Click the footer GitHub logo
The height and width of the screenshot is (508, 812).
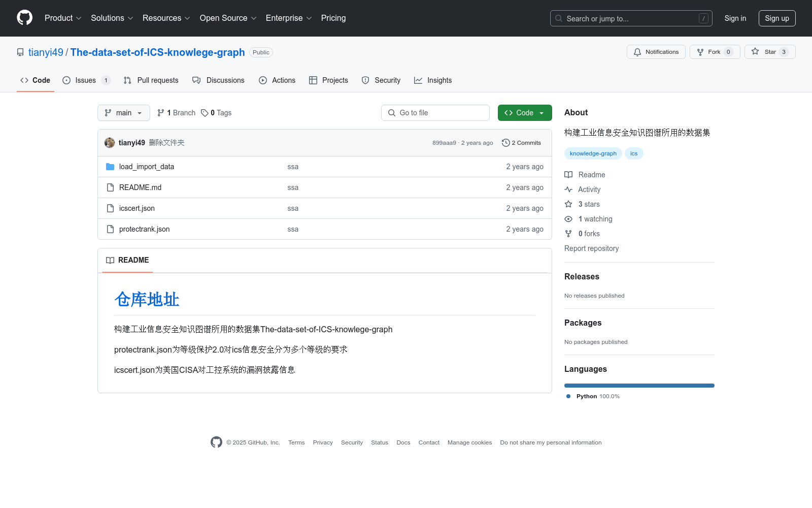tap(216, 442)
